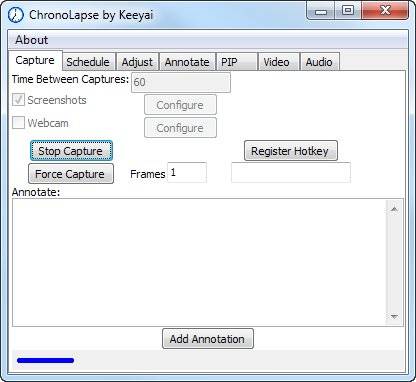Click Configure button next to Screenshots
This screenshot has width=416, height=382.
180,105
